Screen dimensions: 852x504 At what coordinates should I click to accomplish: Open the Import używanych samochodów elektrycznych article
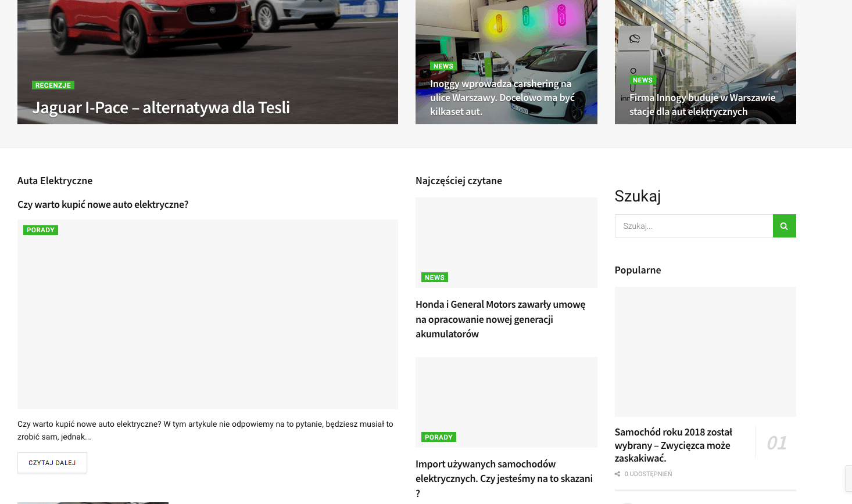[x=504, y=478]
